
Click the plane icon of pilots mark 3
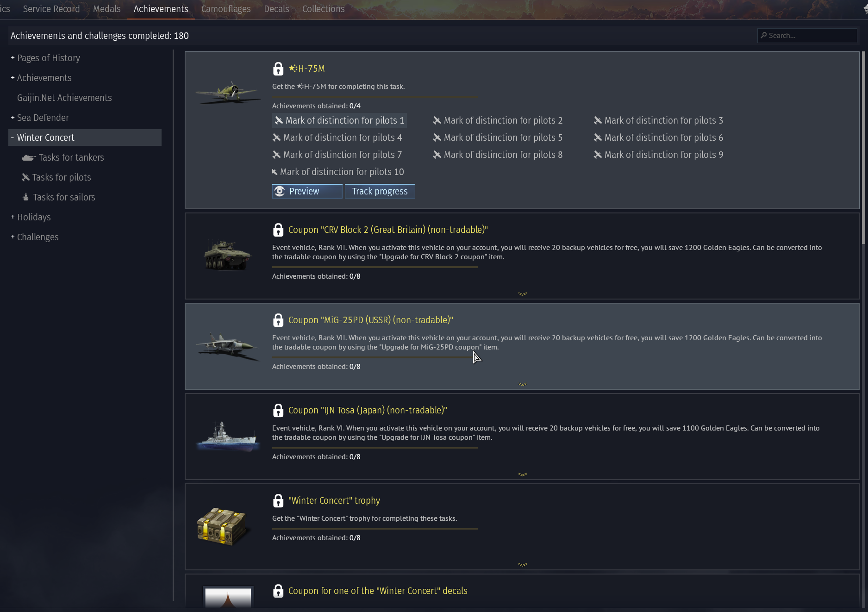click(x=598, y=120)
